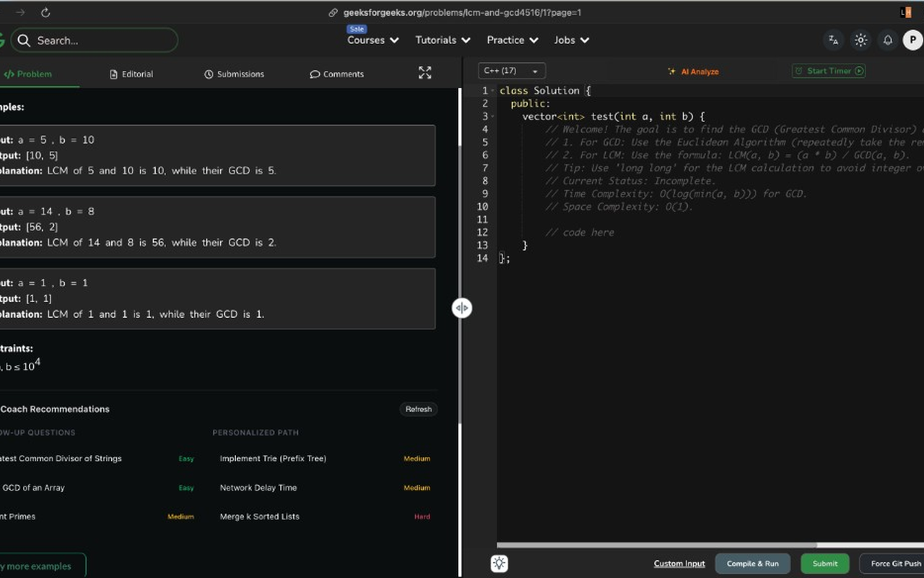924x578 pixels.
Task: Open the Jobs dropdown menu
Action: click(x=572, y=40)
